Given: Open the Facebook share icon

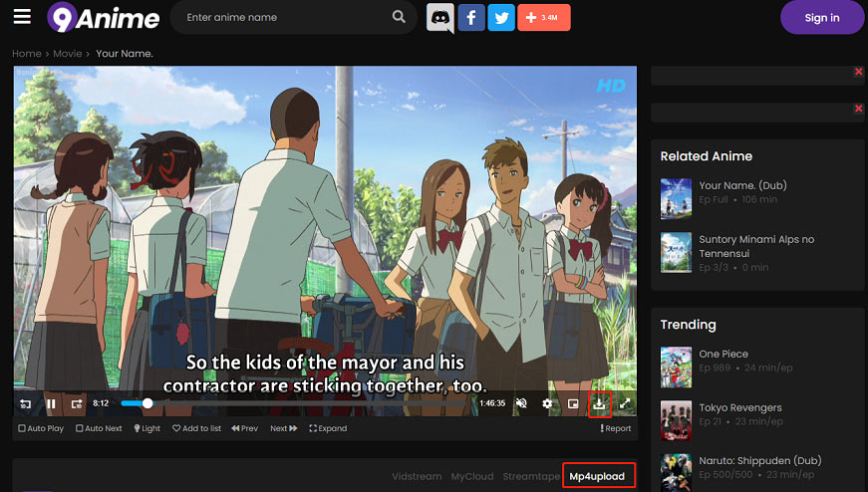Looking at the screenshot, I should click(x=471, y=17).
